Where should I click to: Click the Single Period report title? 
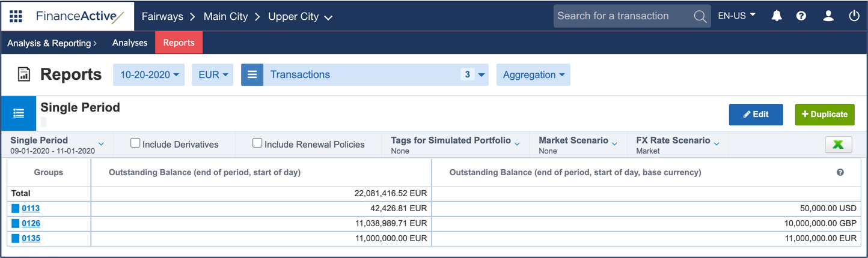click(80, 107)
